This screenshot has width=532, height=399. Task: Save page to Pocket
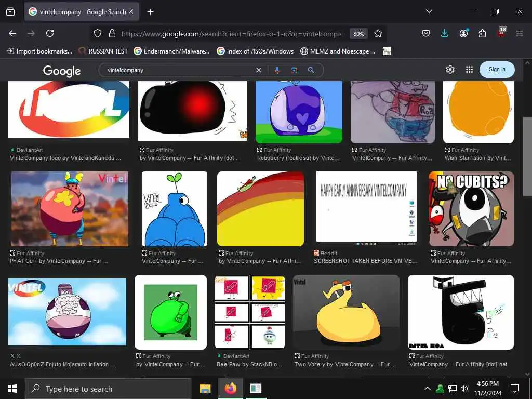tap(426, 33)
